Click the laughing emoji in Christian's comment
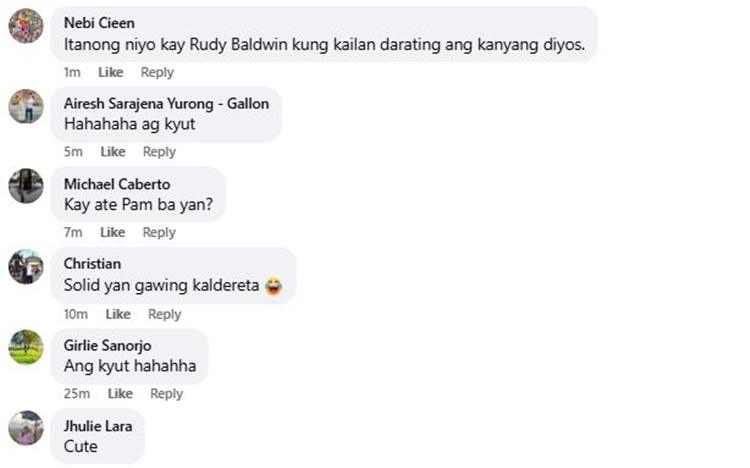750x468 pixels. coord(274,286)
